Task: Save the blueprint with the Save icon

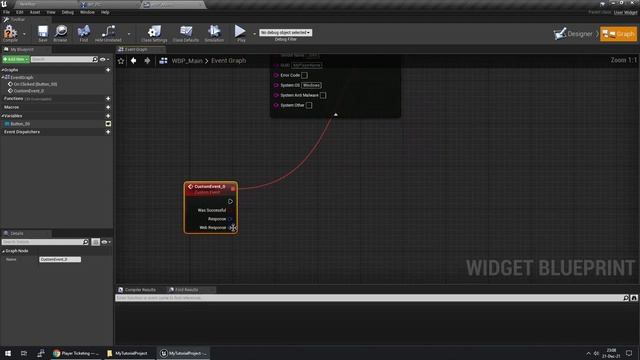Action: coord(42,33)
